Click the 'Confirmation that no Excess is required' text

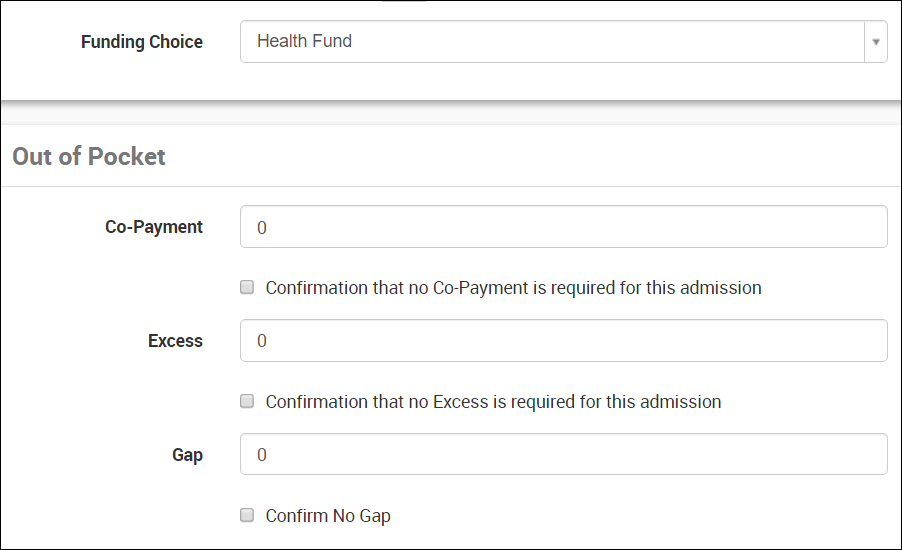pyautogui.click(x=493, y=402)
